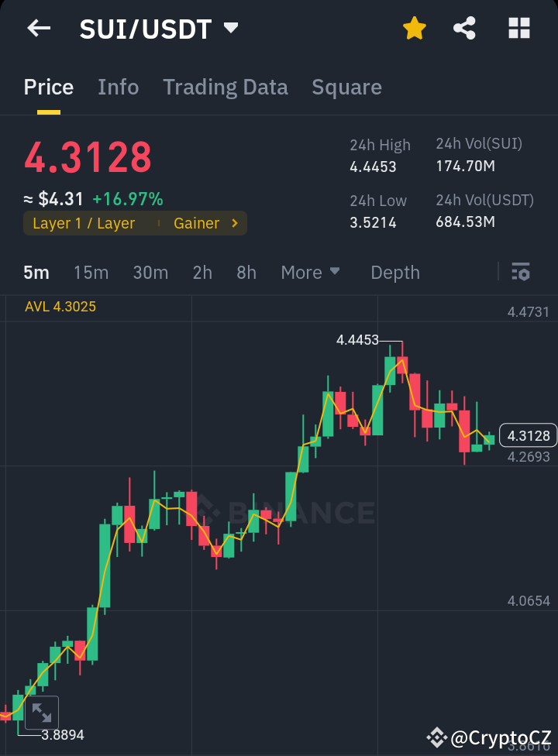Tap the share icon to share SUI/USDT
The image size is (558, 756).
(x=465, y=28)
